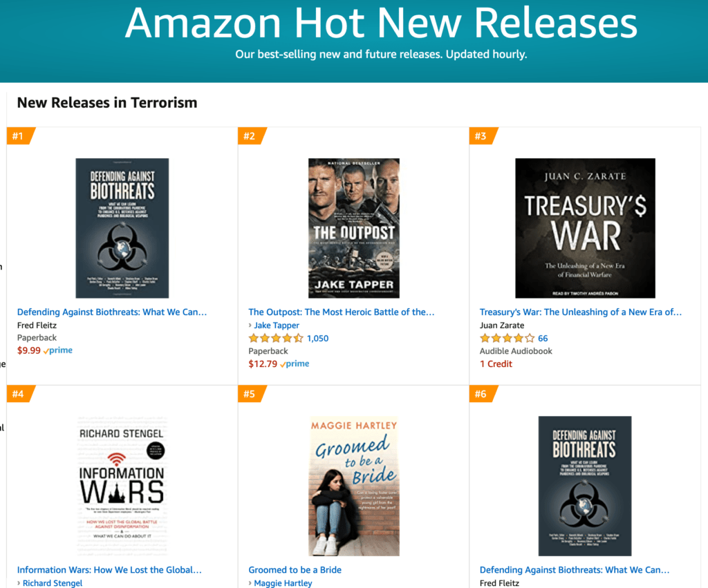The height and width of the screenshot is (588, 708).
Task: Open Information Wars title link
Action: tap(109, 571)
